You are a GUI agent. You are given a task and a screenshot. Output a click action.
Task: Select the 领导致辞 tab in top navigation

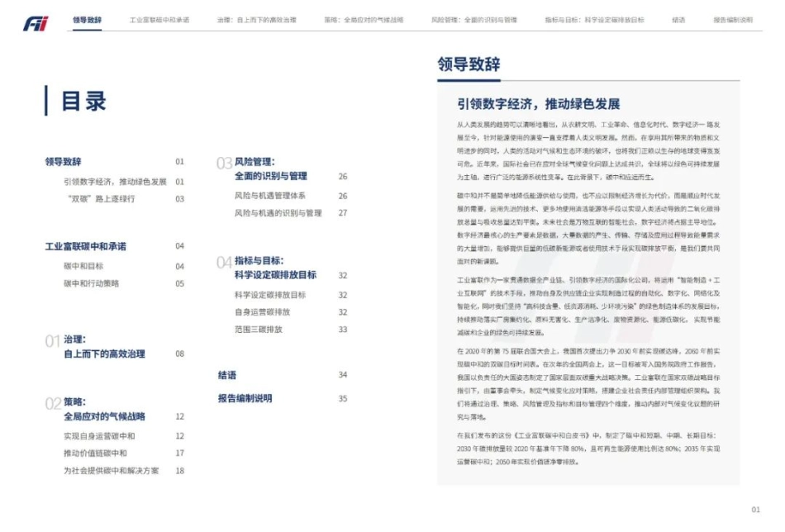87,20
